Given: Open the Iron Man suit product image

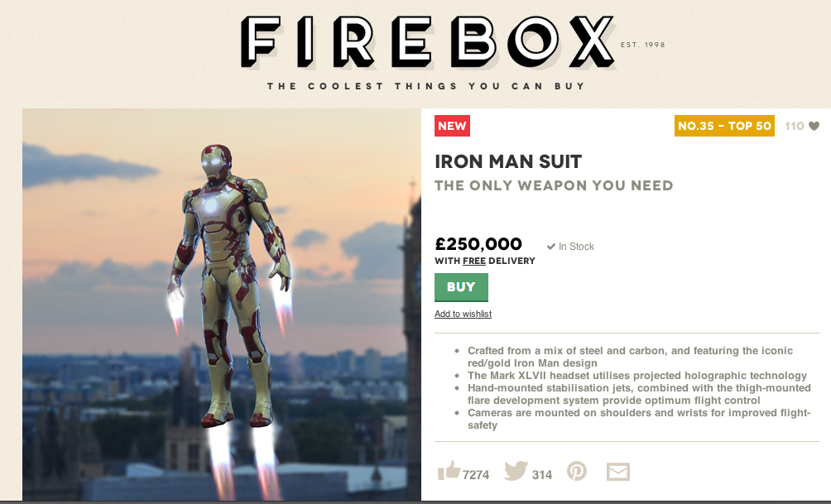Looking at the screenshot, I should pyautogui.click(x=222, y=305).
